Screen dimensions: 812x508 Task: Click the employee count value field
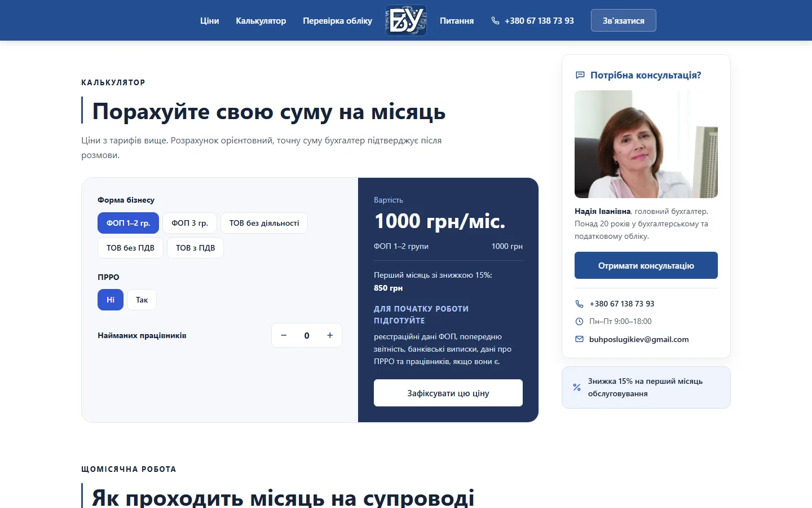[307, 335]
